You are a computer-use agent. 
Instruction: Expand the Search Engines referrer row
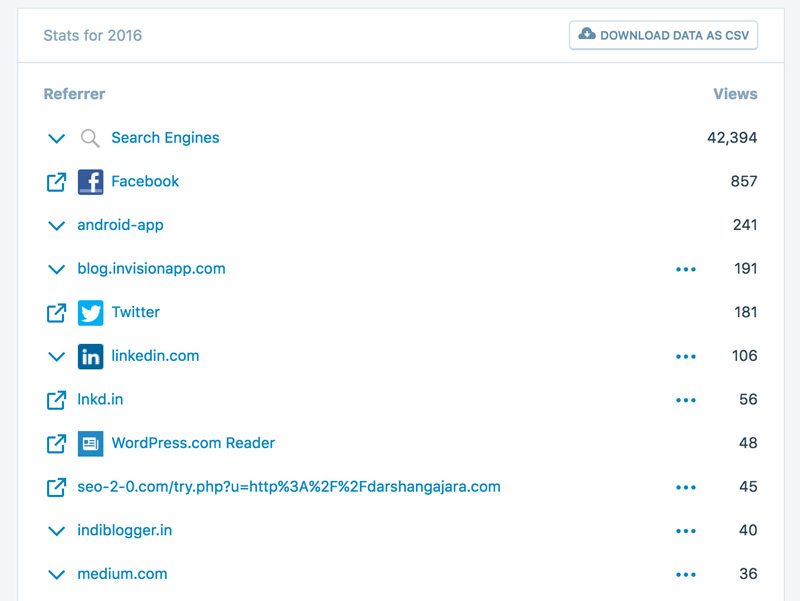coord(57,139)
